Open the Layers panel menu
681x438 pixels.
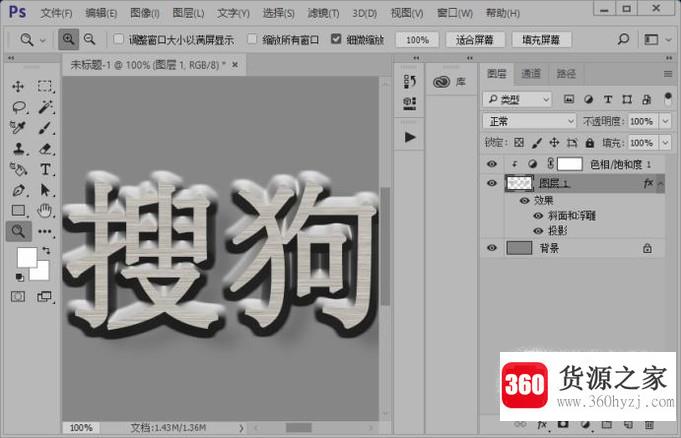[x=668, y=74]
